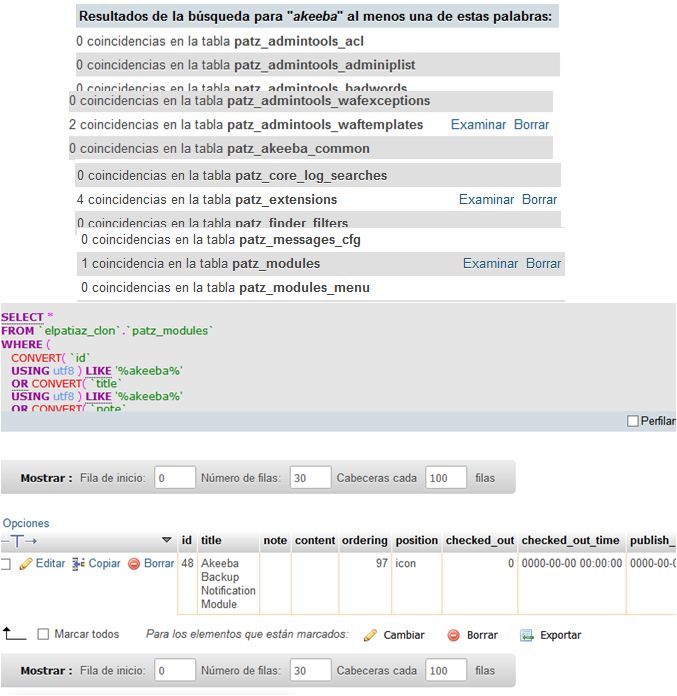Click the top Fila de inicio field
Viewport: 677px width, 696px height.
(x=175, y=478)
